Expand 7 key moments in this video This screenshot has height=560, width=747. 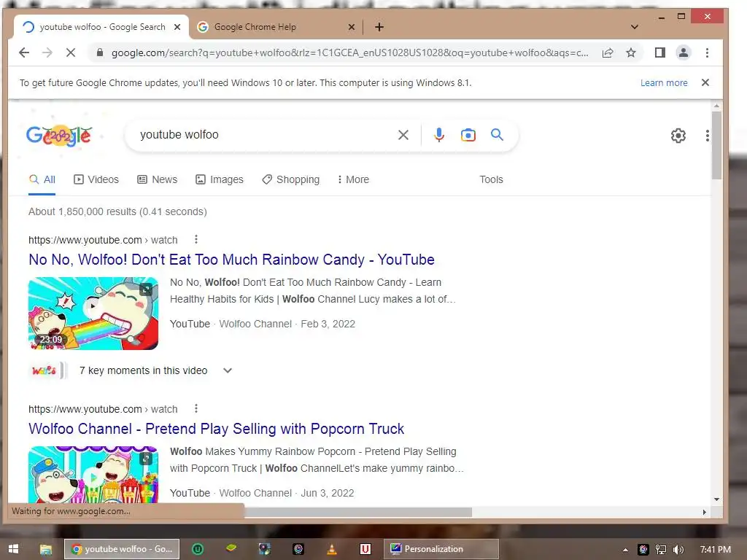pos(228,370)
